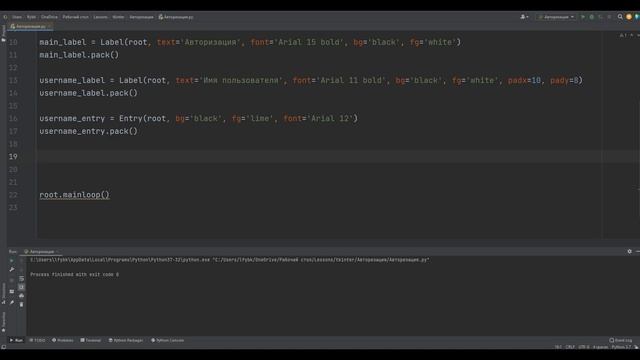Toggle tool window bars icon at the bottom-left corner
This screenshot has height=360, width=640.
(4, 347)
